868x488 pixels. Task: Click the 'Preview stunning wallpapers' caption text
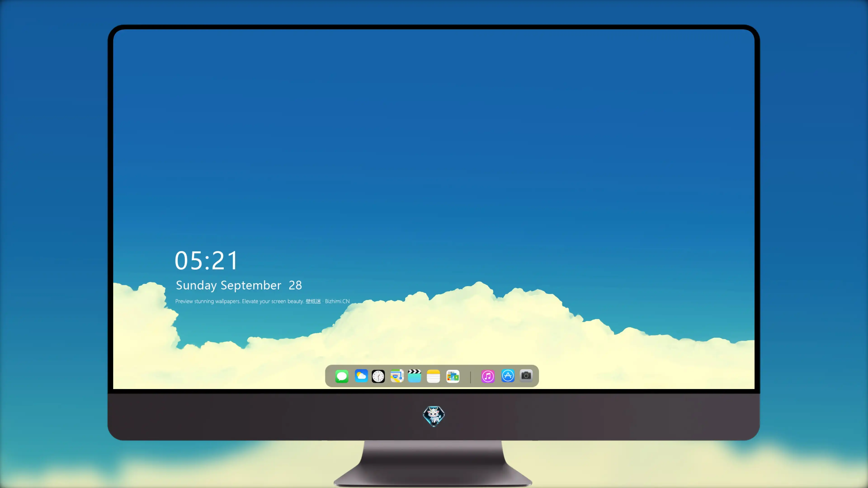(262, 301)
